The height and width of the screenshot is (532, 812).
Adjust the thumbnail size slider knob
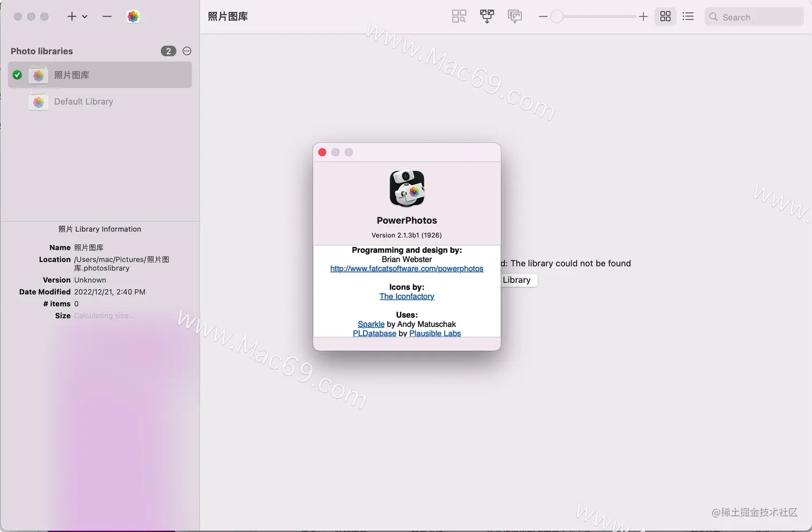tap(557, 17)
